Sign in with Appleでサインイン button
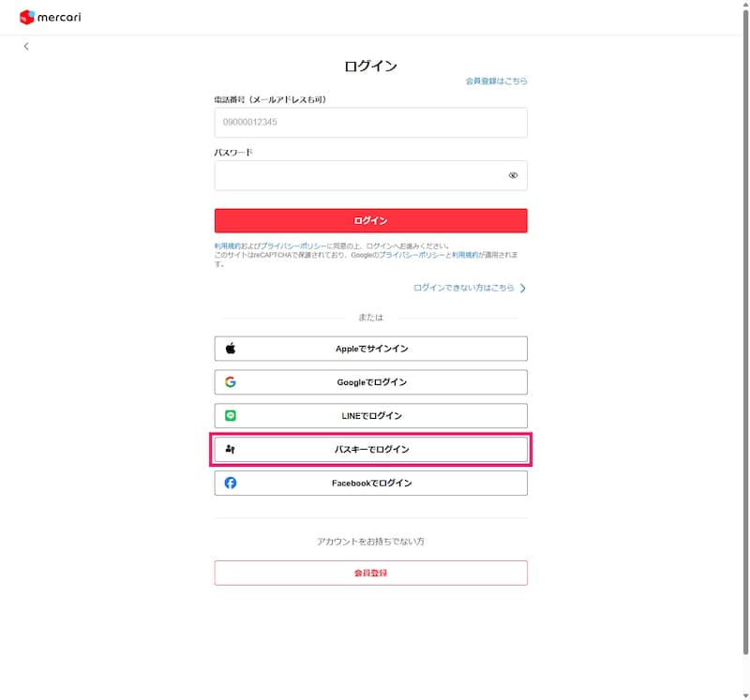 (x=370, y=349)
